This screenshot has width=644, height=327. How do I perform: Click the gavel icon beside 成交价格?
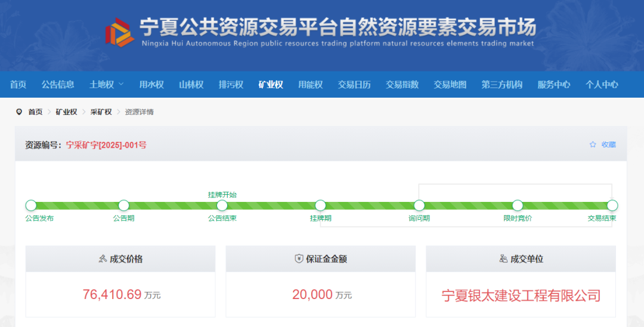point(102,259)
